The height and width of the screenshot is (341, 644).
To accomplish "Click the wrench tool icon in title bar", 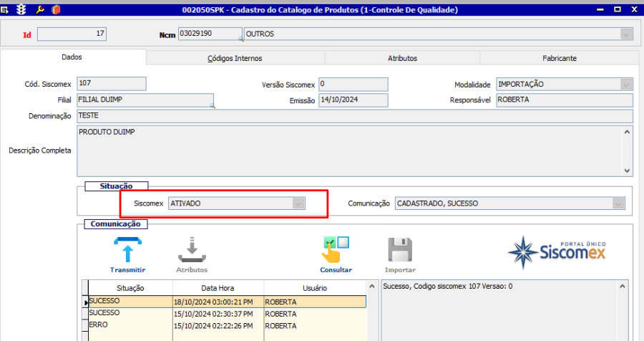I will 40,9.
